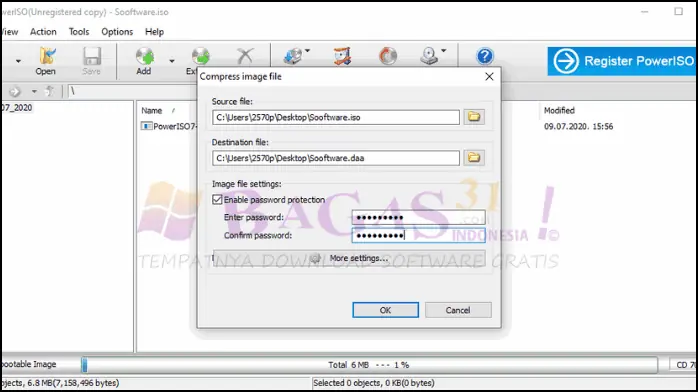Confirm compression with OK button

click(x=386, y=310)
